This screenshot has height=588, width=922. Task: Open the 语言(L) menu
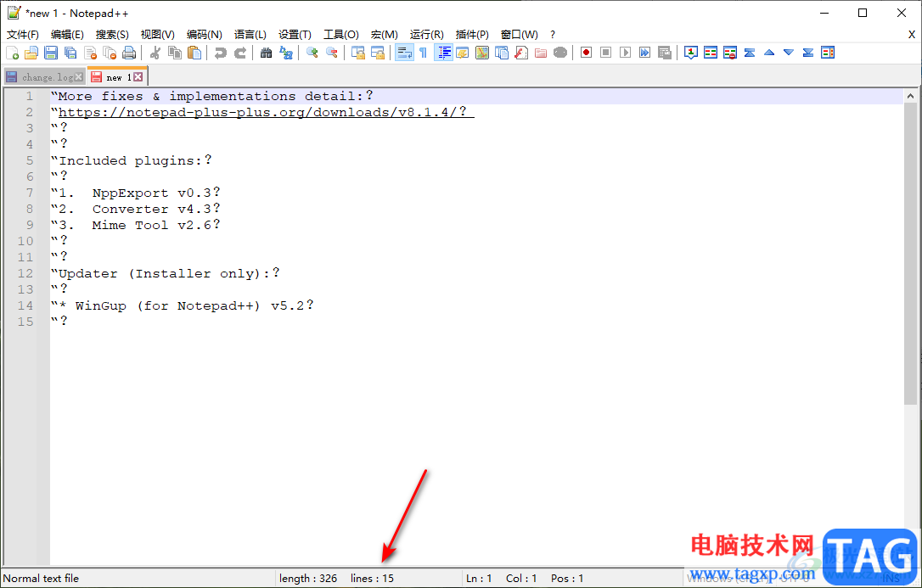point(250,35)
